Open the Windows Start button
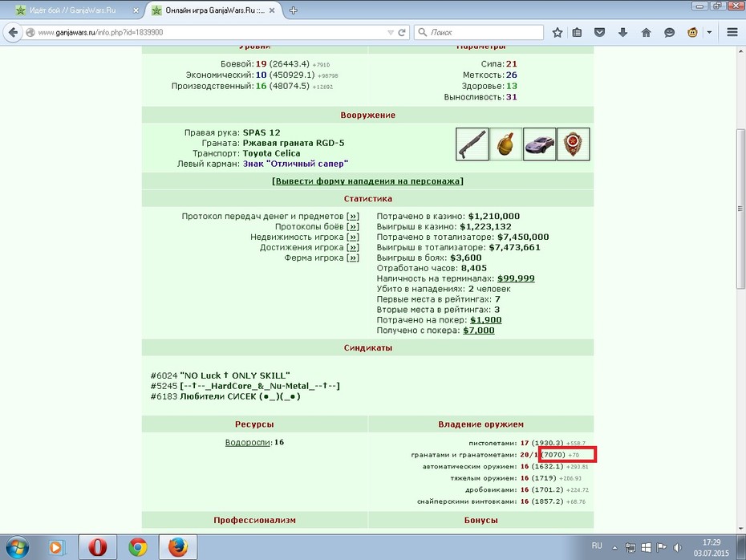Screen dimensions: 746x560 click(17, 548)
